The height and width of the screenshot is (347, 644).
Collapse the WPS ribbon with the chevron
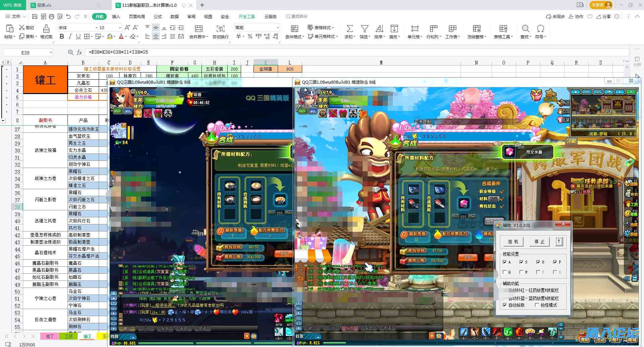point(637,16)
